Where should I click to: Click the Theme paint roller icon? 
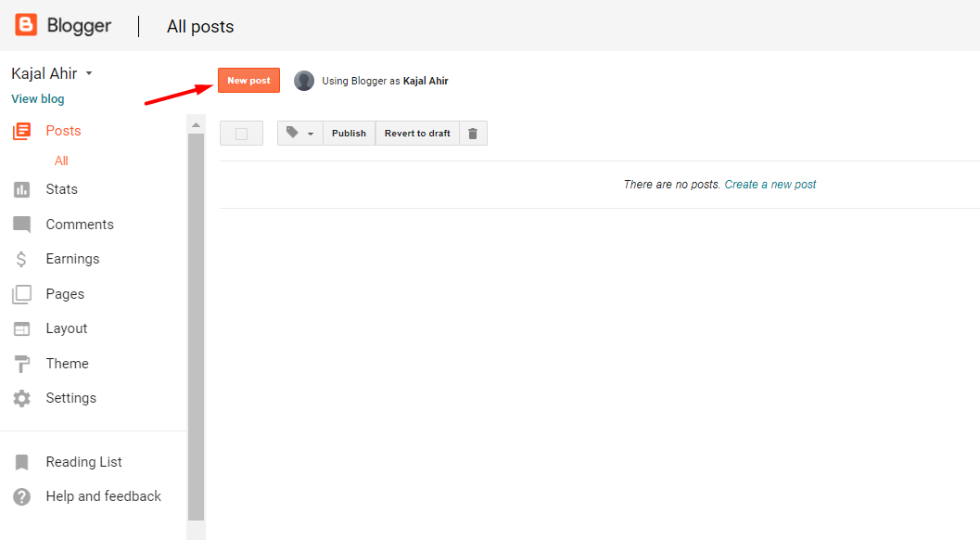21,364
